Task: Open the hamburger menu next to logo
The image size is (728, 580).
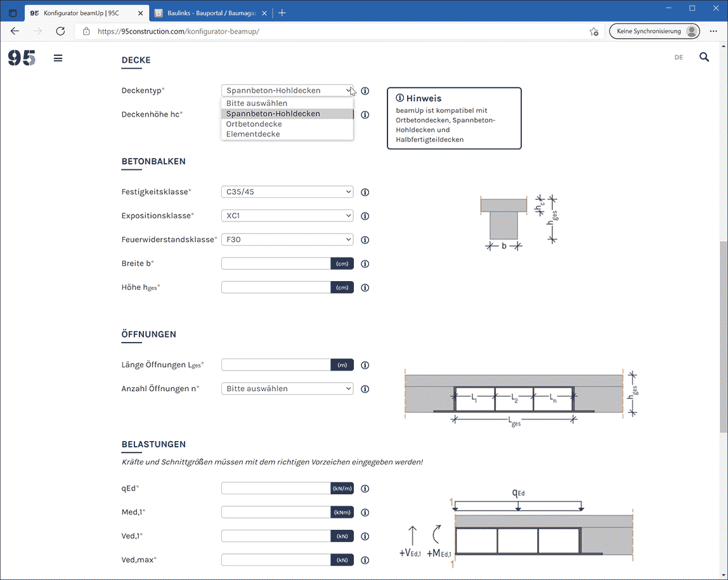Action: click(58, 58)
